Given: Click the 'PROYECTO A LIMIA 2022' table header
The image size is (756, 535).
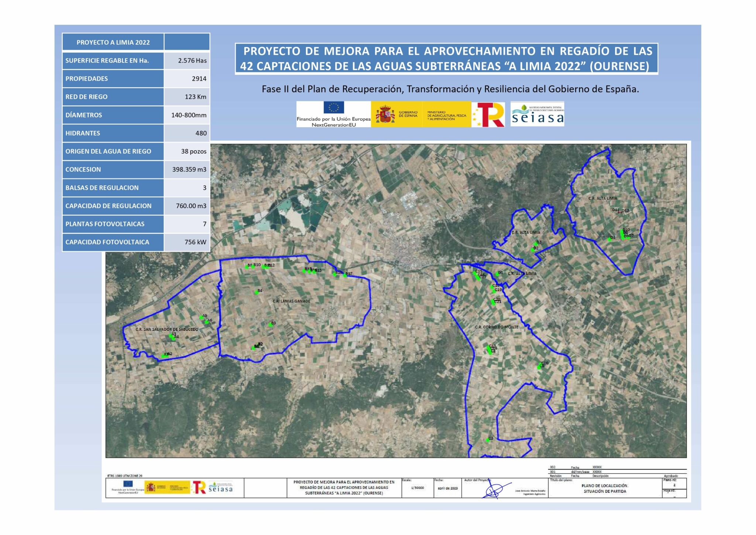Looking at the screenshot, I should [x=113, y=42].
